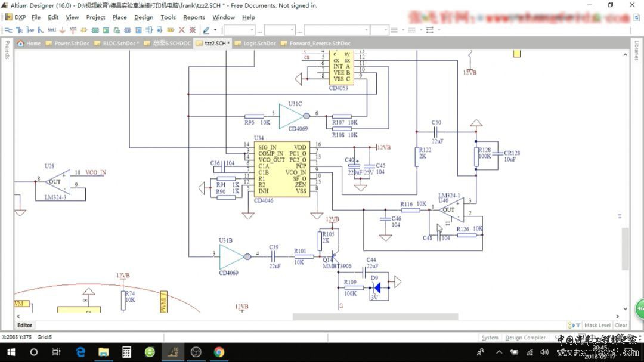
Task: Open the Design Compiler panel button
Action: pyautogui.click(x=525, y=338)
